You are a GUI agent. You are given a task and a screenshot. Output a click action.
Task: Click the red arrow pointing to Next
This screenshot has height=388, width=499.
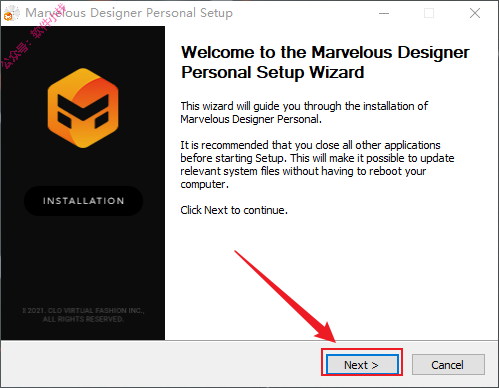(x=285, y=296)
